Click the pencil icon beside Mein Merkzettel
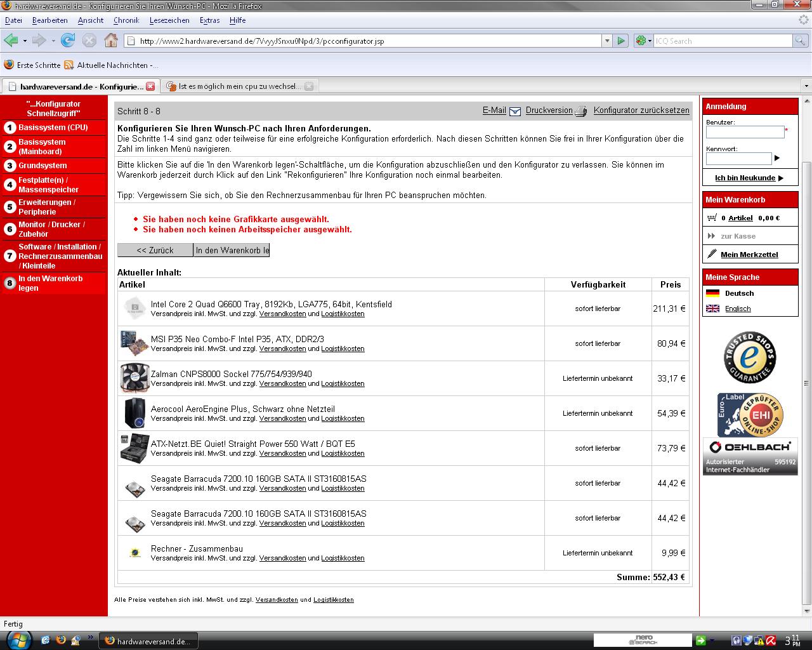This screenshot has height=650, width=812. pyautogui.click(x=712, y=255)
